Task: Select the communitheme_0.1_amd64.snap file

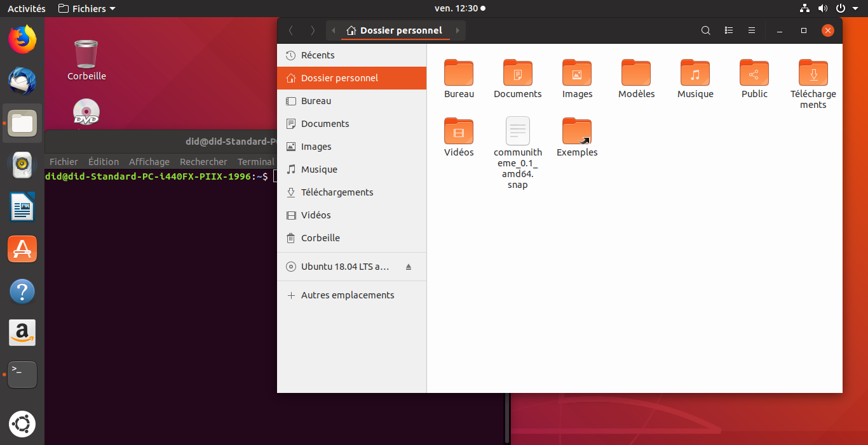Action: 518,153
